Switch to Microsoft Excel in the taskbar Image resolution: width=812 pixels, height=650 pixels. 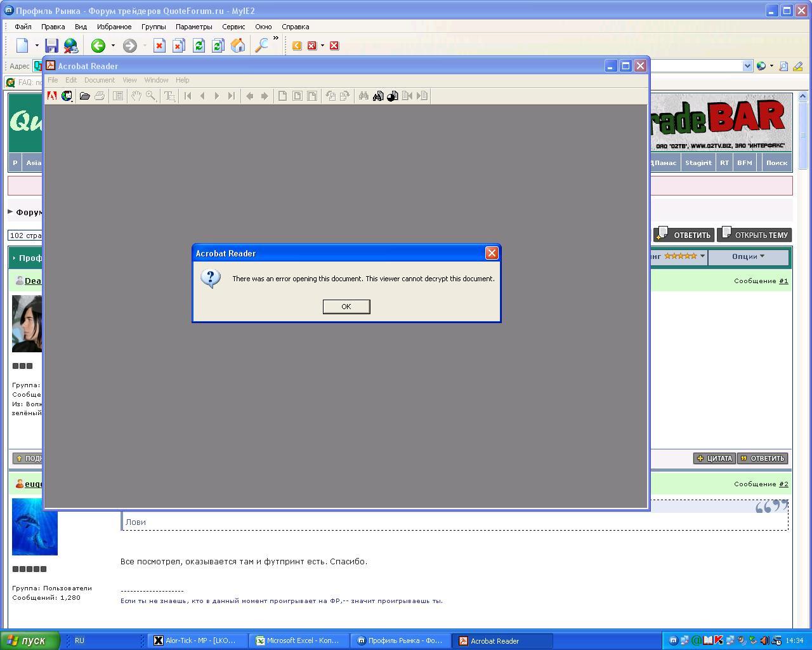click(x=298, y=640)
